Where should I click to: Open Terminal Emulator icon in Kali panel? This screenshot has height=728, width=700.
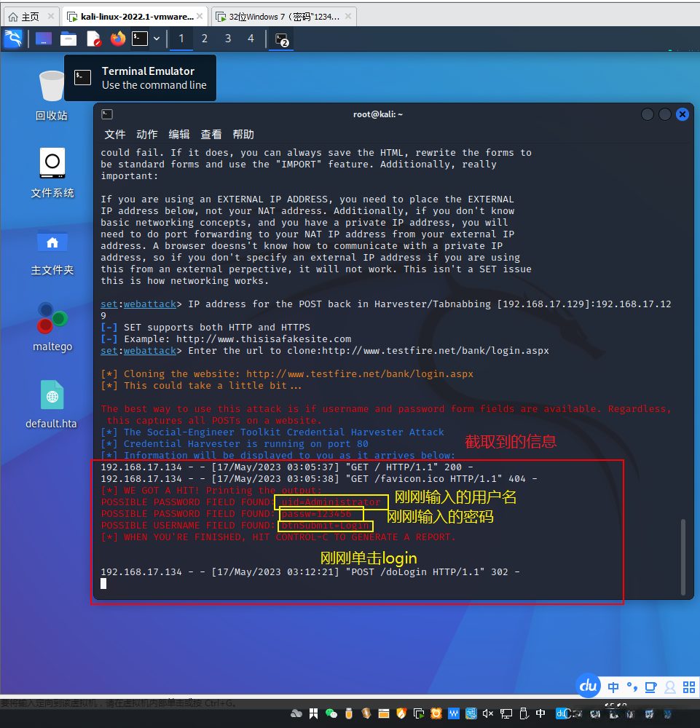click(140, 39)
